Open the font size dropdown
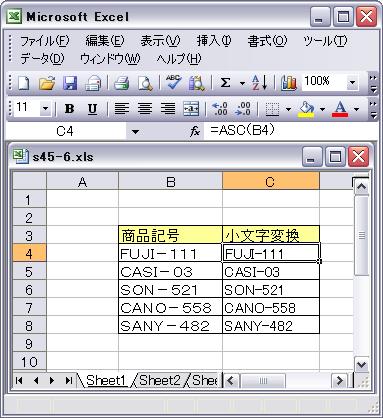 point(45,108)
